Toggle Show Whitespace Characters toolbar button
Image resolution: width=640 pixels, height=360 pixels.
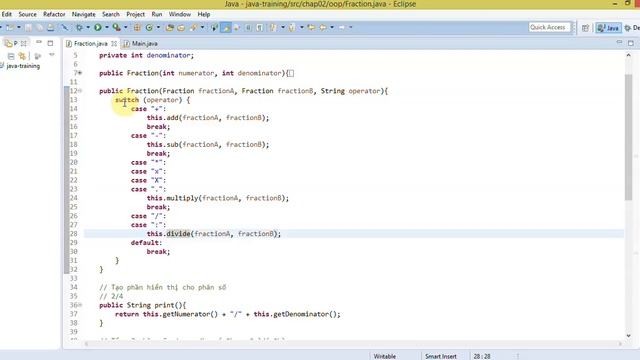tap(260, 27)
